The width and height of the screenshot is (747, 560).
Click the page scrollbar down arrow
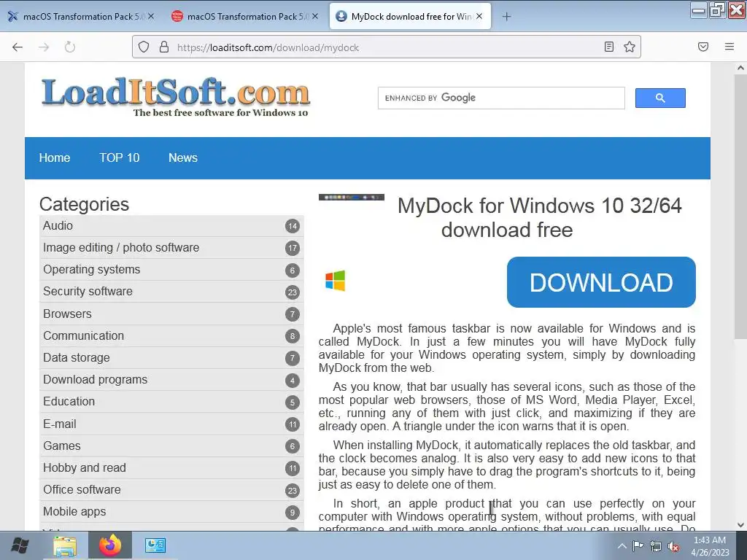pyautogui.click(x=740, y=525)
